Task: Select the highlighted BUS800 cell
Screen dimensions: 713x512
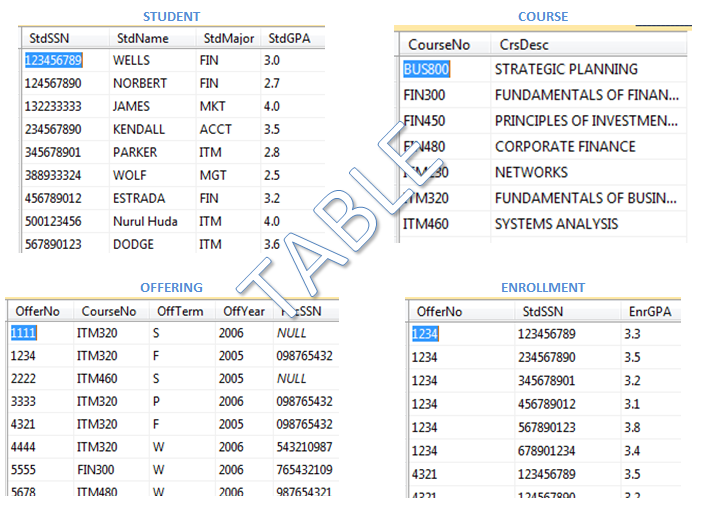Action: coord(426,69)
